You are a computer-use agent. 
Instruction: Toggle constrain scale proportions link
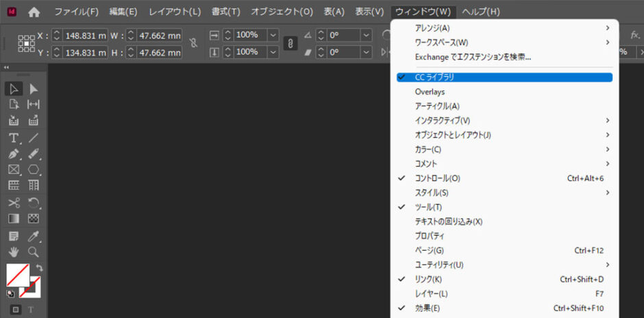click(x=290, y=44)
